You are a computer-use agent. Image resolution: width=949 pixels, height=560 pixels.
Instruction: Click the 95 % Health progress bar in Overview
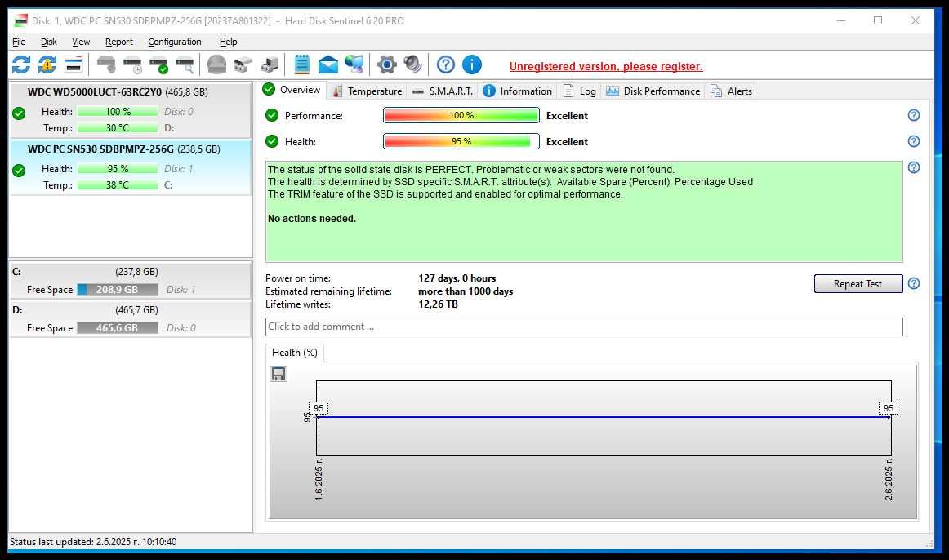(461, 141)
